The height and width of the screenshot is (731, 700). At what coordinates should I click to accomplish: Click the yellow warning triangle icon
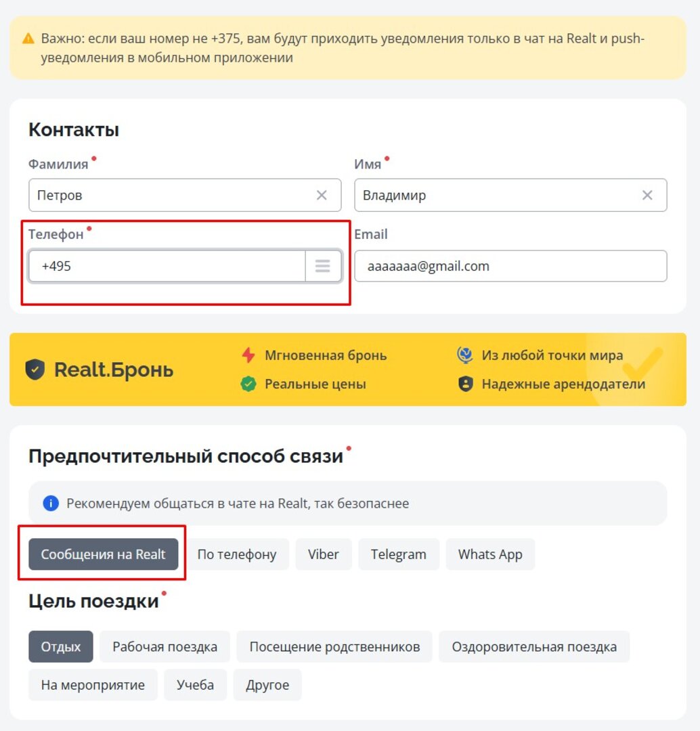(x=28, y=39)
